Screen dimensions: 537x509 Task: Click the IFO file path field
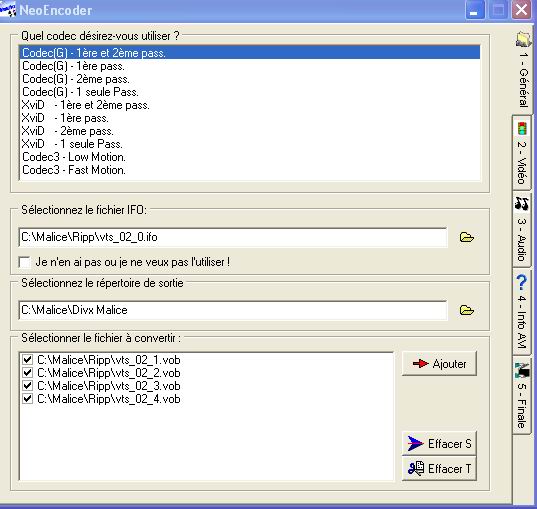233,237
